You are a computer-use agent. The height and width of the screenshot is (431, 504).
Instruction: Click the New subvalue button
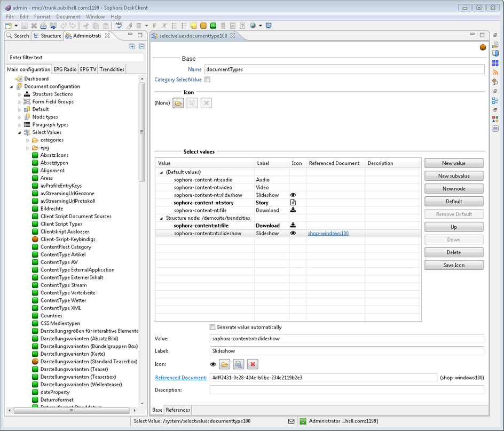(454, 176)
